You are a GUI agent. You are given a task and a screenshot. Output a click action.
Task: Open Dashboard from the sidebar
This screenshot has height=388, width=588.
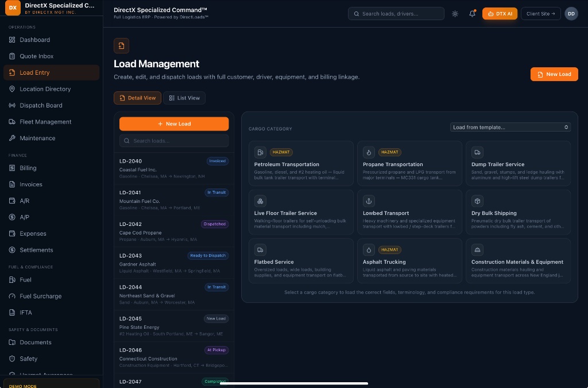point(51,40)
